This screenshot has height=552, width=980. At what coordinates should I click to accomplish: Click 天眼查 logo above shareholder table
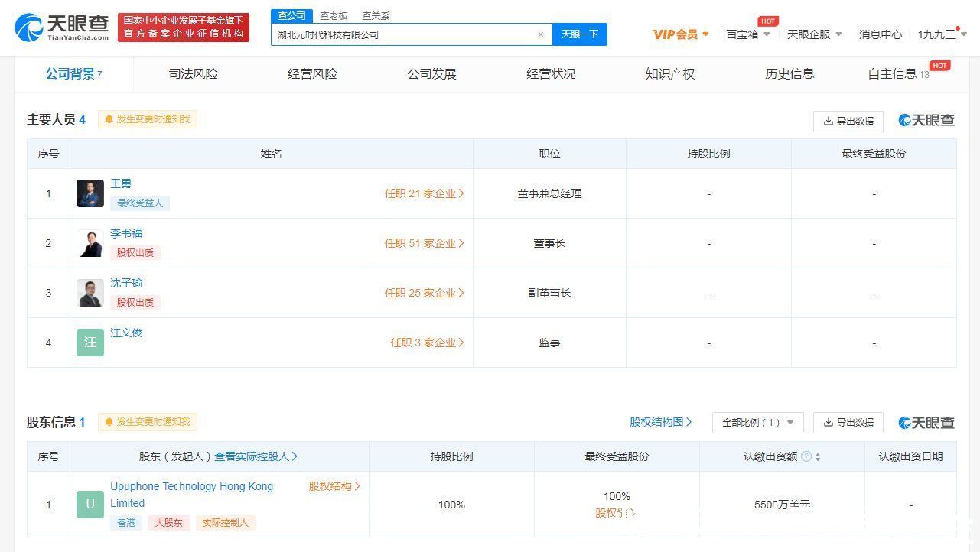click(926, 423)
